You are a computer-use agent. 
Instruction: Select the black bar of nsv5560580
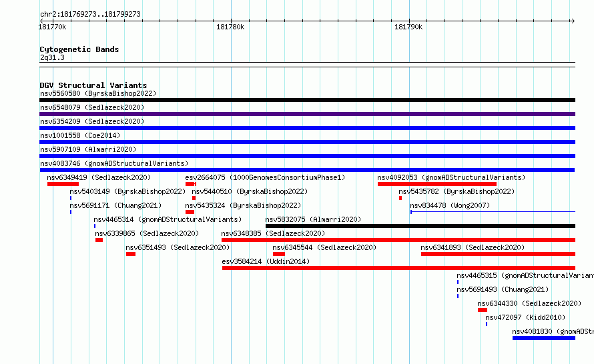[307, 100]
